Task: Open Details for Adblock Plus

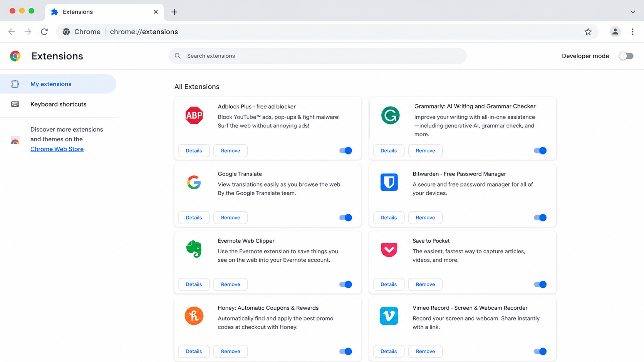Action: pos(194,151)
